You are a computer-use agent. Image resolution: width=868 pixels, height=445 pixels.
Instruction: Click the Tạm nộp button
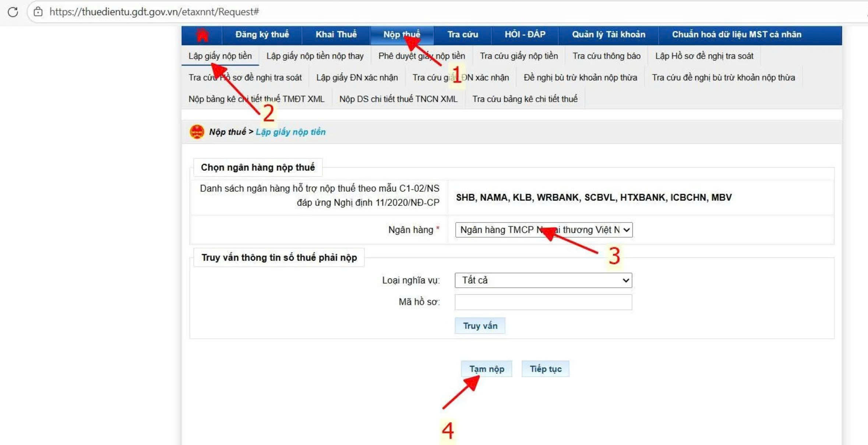(x=486, y=369)
